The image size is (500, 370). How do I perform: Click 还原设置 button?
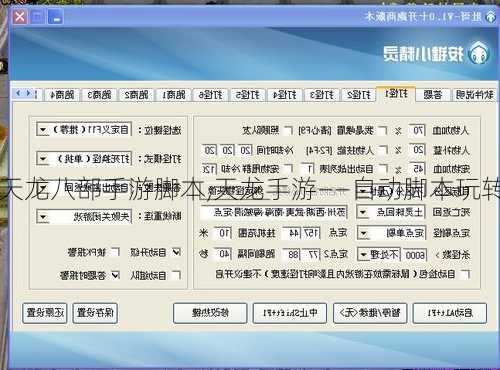point(45,313)
